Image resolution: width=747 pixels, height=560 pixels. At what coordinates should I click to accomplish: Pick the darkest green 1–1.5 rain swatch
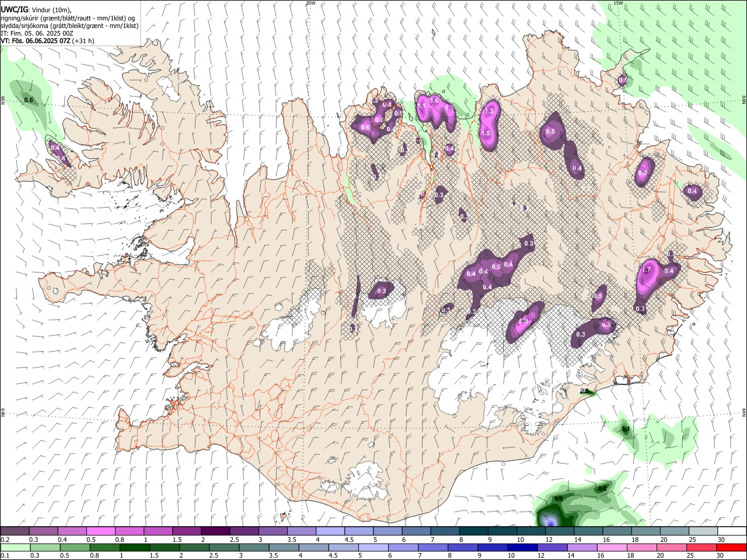135,548
